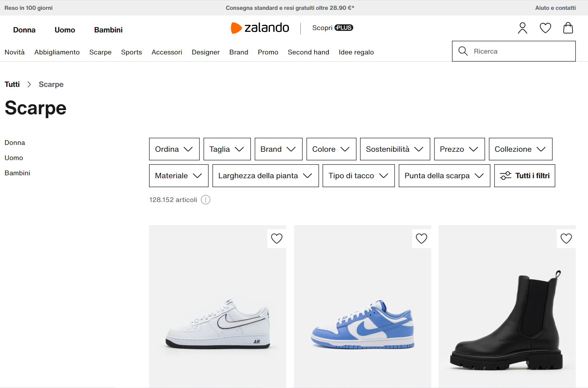Open the Tipo di tacco filter
588x388 pixels.
(x=359, y=176)
